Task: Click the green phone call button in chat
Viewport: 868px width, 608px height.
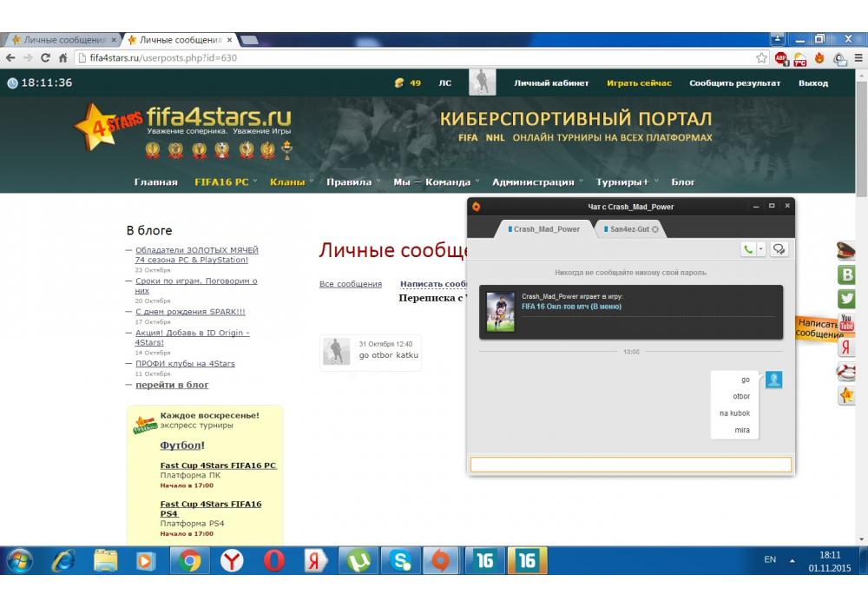Action: click(748, 249)
